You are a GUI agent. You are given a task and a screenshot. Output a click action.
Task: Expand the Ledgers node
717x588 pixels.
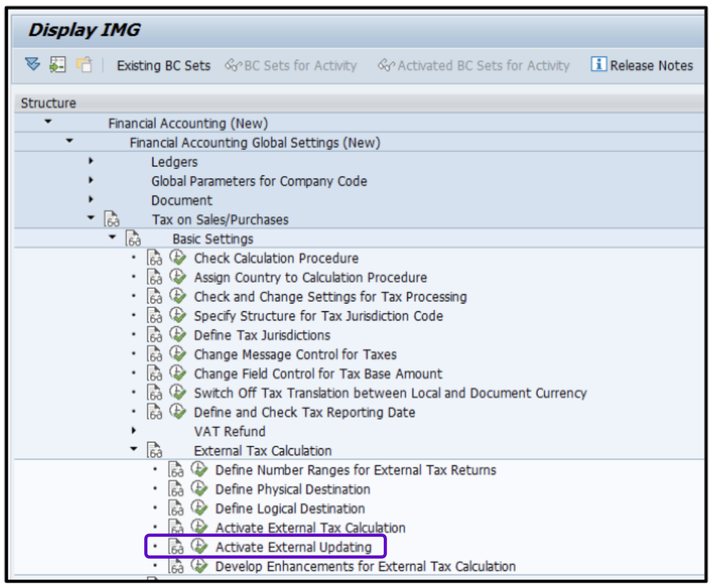click(x=91, y=161)
